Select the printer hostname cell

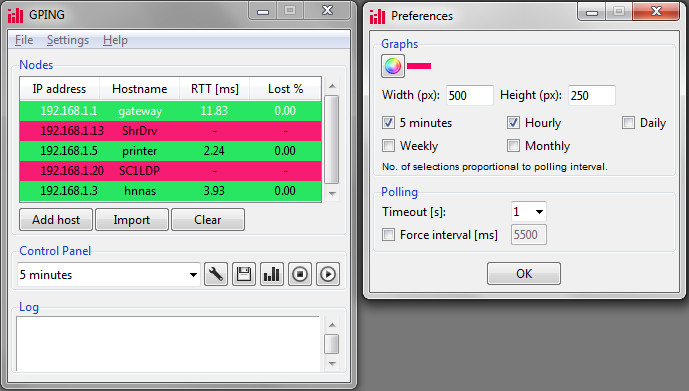[140, 151]
